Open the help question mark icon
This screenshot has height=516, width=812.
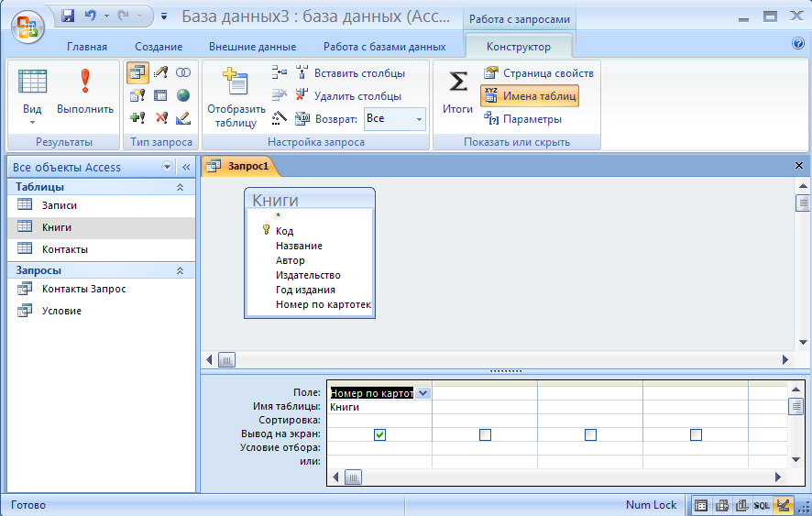tap(798, 43)
